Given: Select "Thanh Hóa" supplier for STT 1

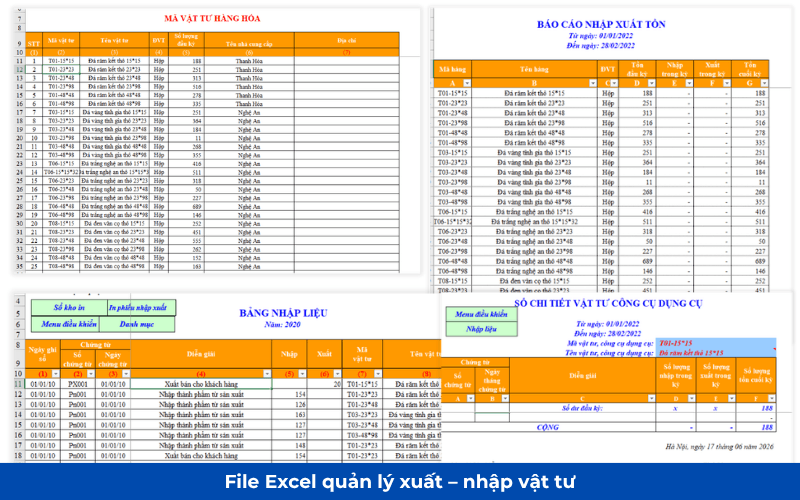Looking at the screenshot, I should [249, 61].
